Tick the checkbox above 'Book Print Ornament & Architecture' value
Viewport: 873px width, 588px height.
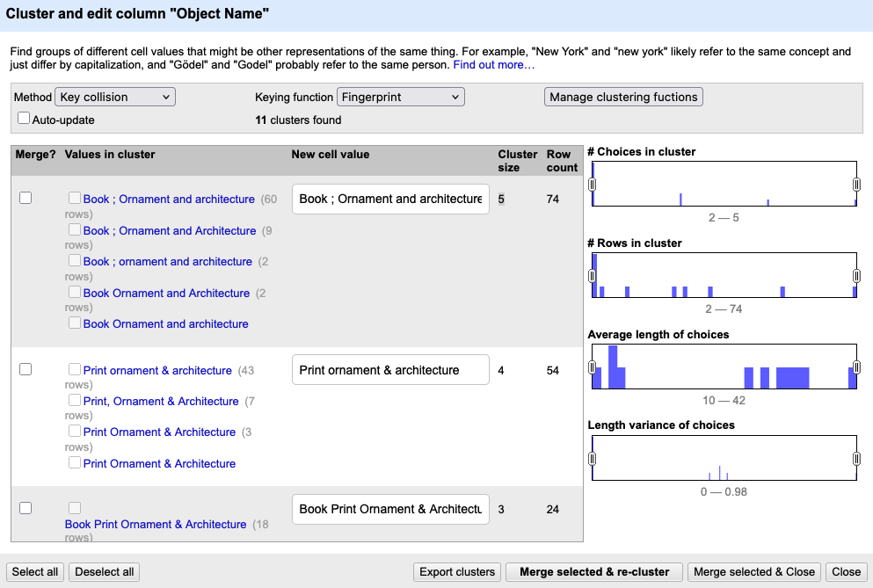[75, 508]
